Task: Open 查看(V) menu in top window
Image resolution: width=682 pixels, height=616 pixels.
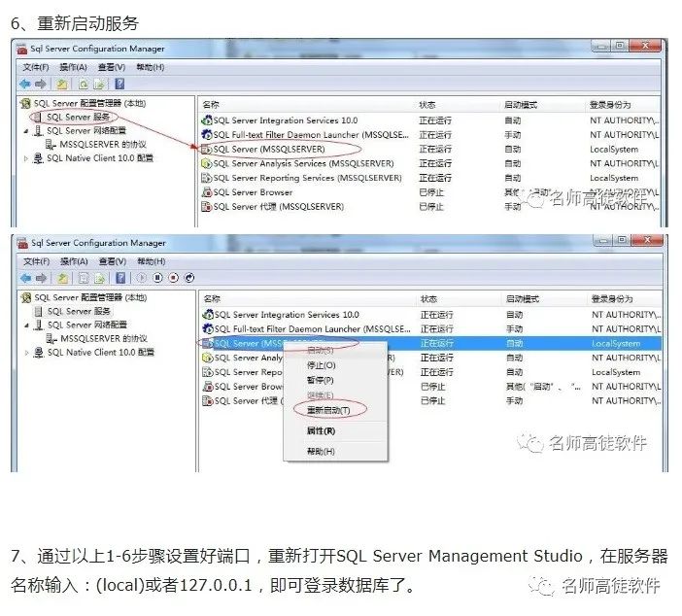Action: tap(112, 67)
